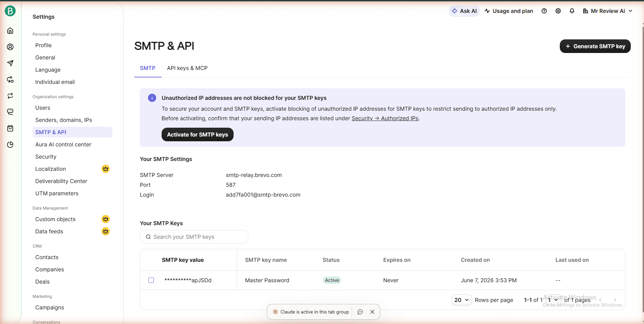
Task: Click Generate SMTP key button
Action: point(595,46)
